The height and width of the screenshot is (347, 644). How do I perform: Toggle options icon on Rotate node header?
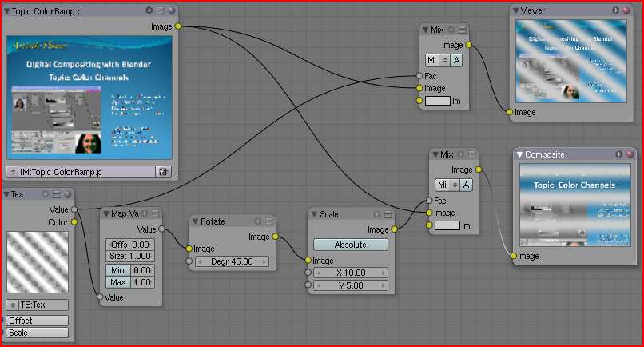268,221
